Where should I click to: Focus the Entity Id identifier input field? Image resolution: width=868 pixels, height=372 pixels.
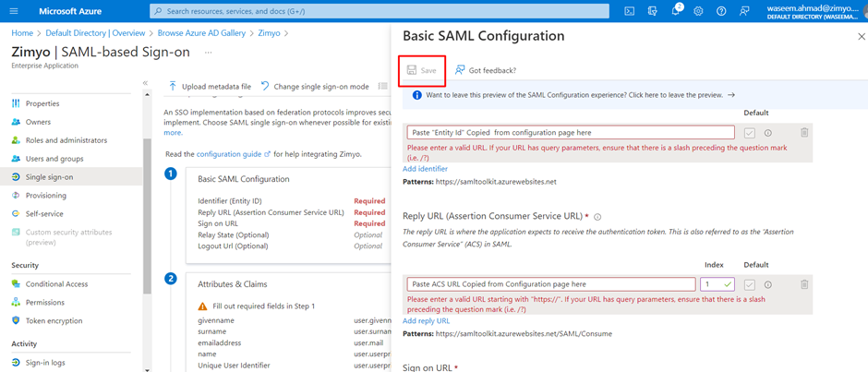pos(572,133)
